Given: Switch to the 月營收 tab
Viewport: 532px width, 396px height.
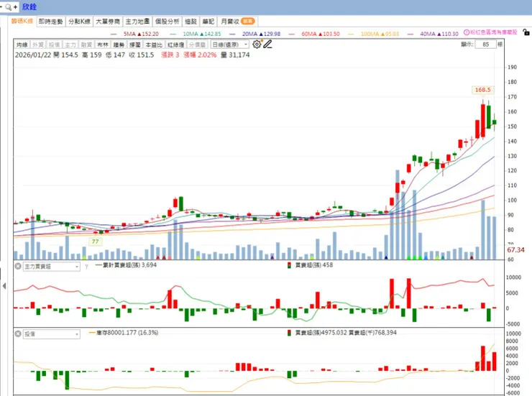Looking at the screenshot, I should coord(237,22).
